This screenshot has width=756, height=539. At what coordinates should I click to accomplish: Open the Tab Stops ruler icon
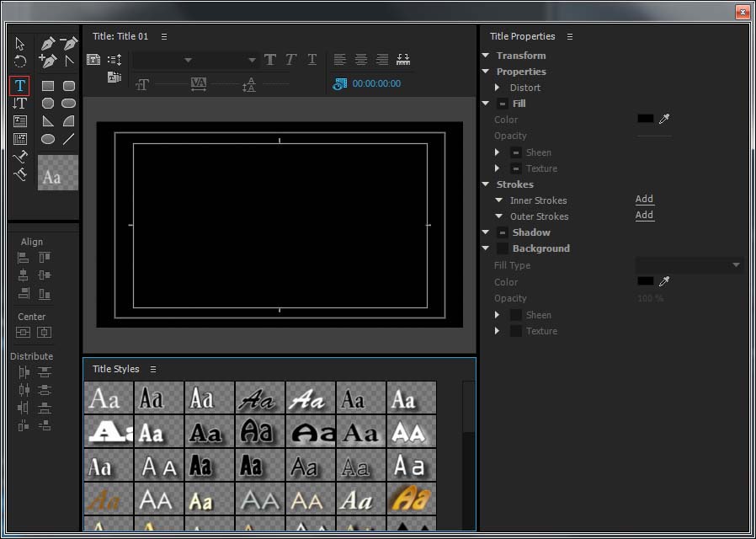pyautogui.click(x=402, y=60)
